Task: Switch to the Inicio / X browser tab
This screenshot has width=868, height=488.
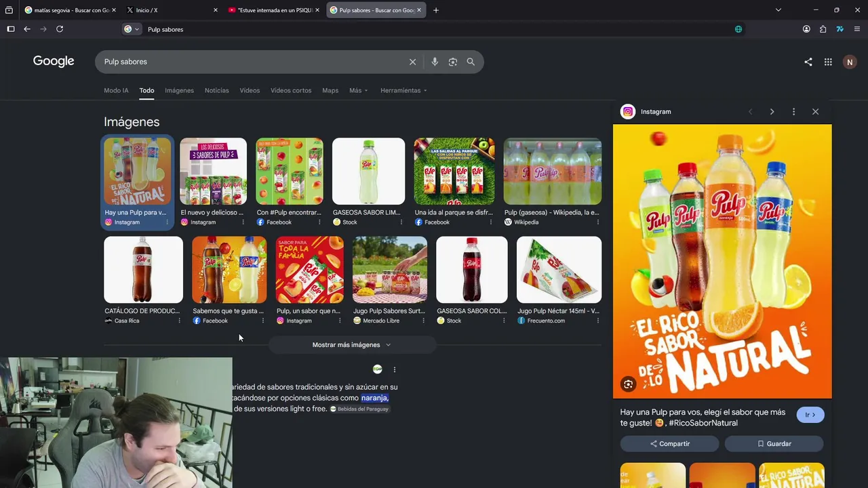Action: (172, 10)
